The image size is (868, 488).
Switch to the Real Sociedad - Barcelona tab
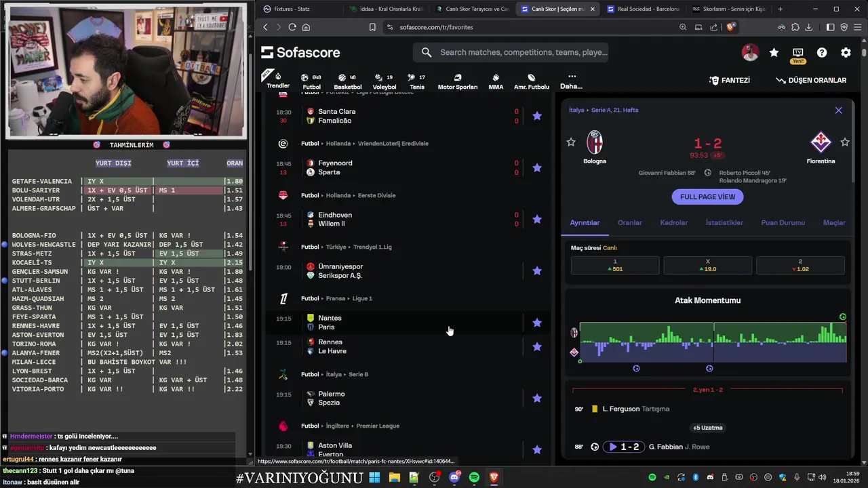[642, 9]
